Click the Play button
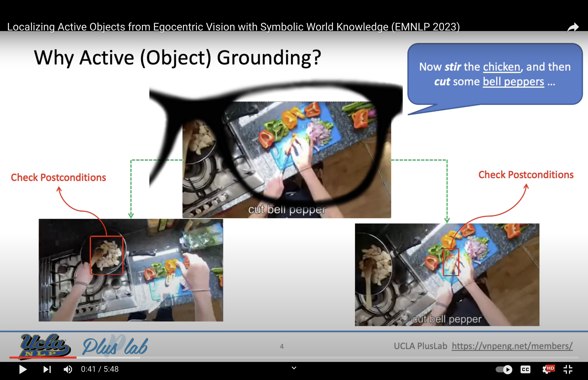The height and width of the screenshot is (380, 588). point(23,369)
